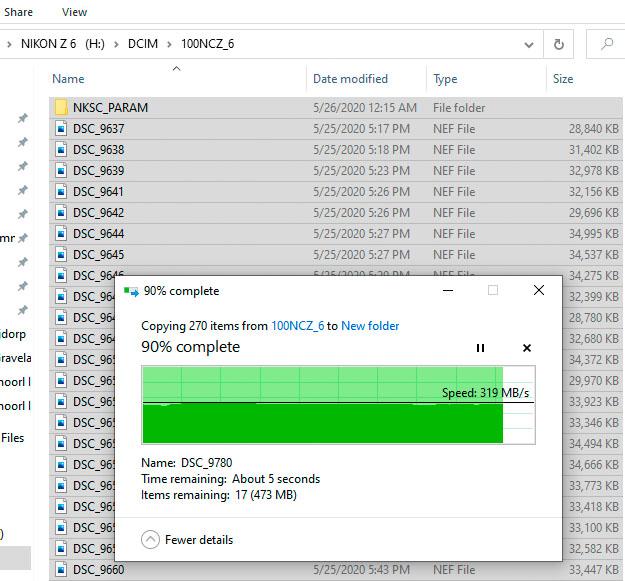Select NEF file icon for DSC_9645
Viewport: 625px width, 581px height.
pyautogui.click(x=61, y=255)
